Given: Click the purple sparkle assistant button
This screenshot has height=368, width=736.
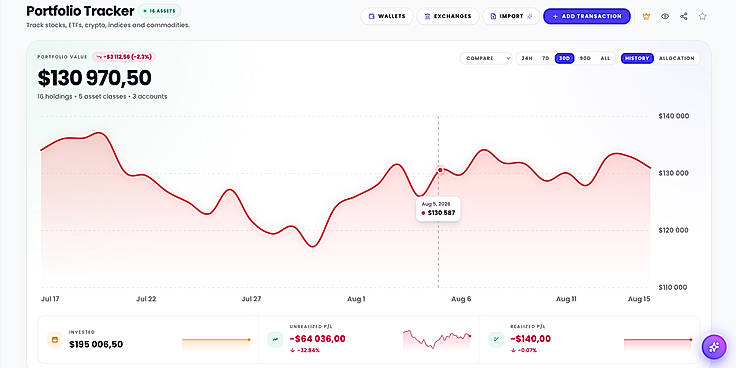Looking at the screenshot, I should click(x=714, y=347).
